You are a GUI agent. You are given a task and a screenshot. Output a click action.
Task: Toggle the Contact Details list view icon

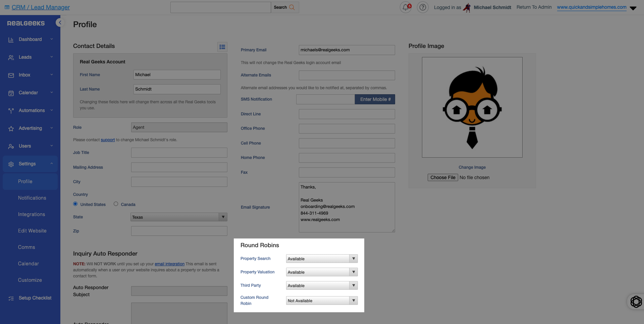click(222, 47)
